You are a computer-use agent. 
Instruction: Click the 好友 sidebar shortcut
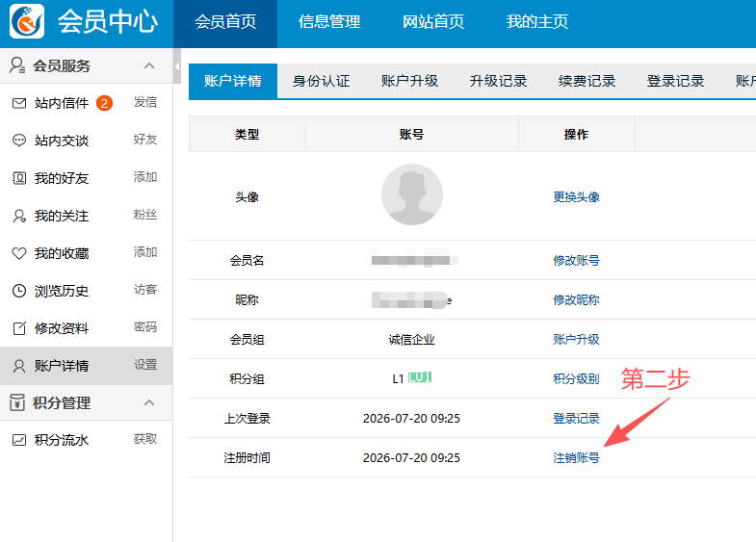click(x=145, y=140)
